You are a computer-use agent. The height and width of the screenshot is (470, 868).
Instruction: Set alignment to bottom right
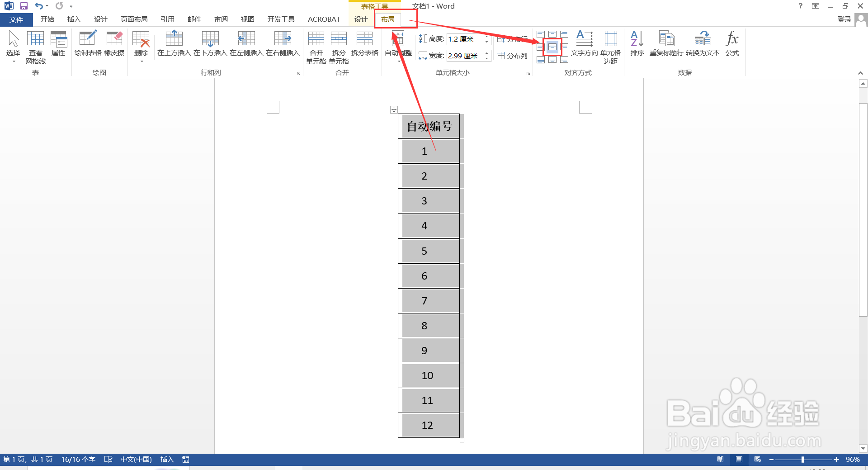tap(564, 59)
